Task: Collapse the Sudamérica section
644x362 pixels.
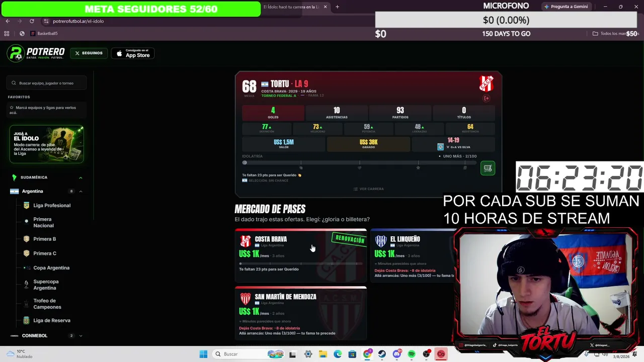Action: (x=80, y=177)
